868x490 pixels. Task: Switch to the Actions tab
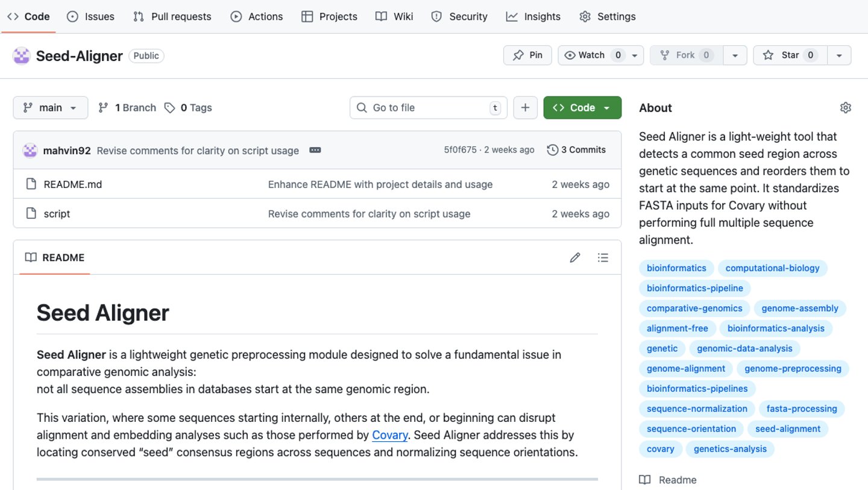(257, 16)
